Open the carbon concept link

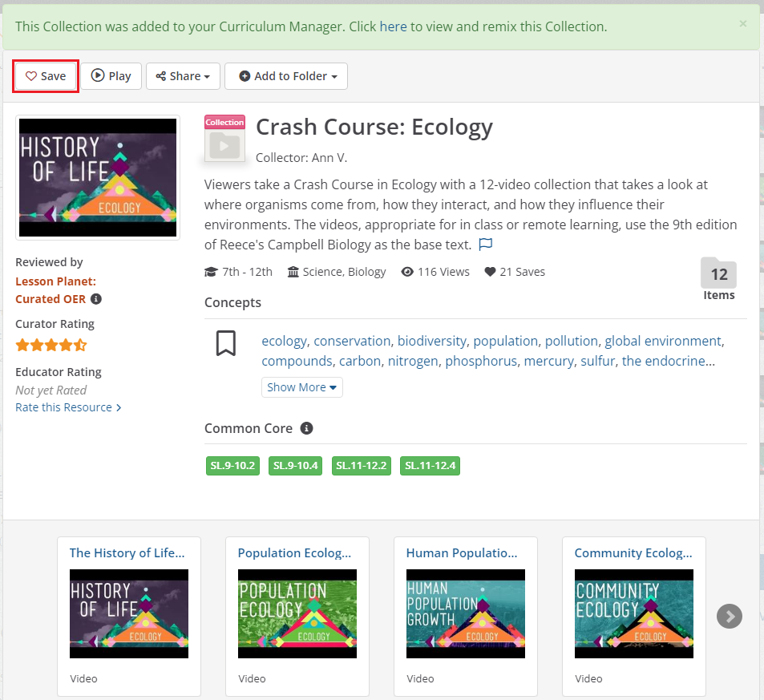tap(360, 361)
